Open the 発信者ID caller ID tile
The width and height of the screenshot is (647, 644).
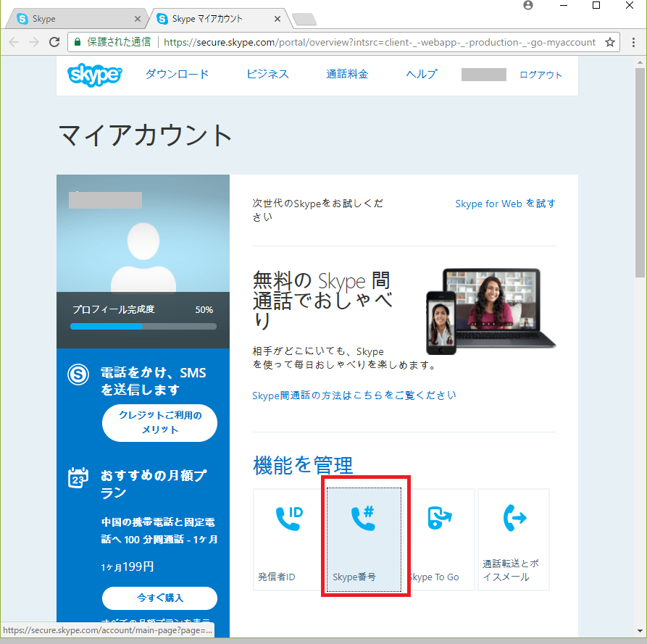tap(288, 540)
